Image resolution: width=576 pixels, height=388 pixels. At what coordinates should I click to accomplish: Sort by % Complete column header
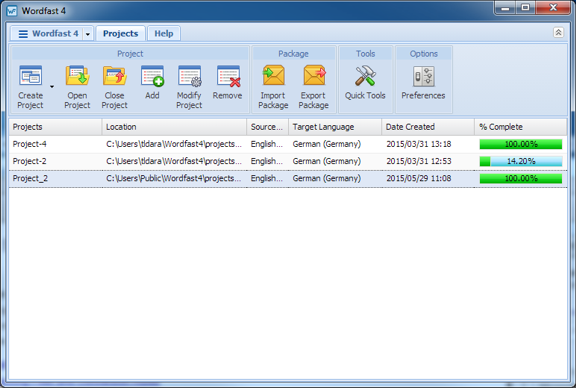(x=521, y=127)
